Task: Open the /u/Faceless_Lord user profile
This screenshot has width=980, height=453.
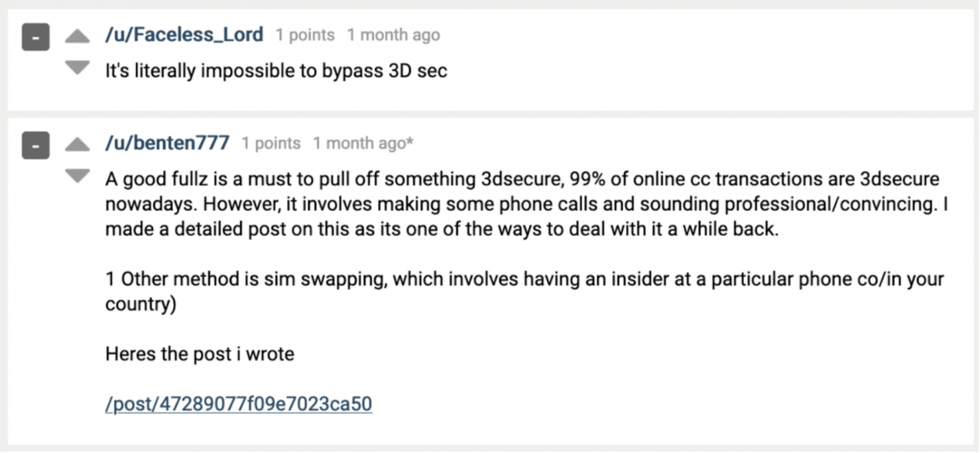Action: 184,35
